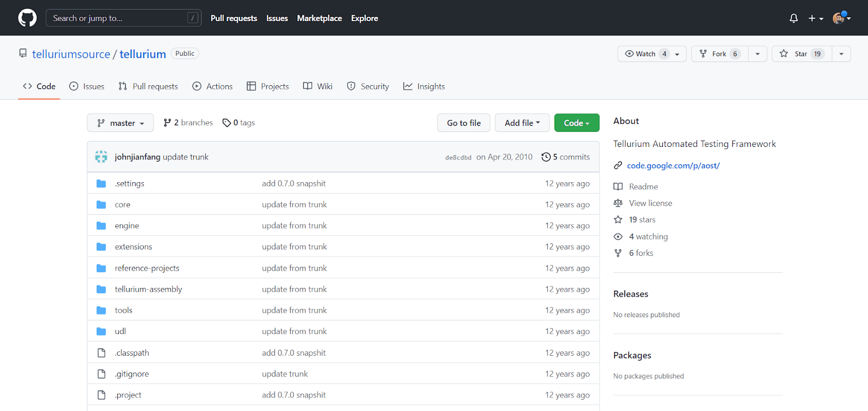
Task: Click the file icon beside .gitignore
Action: (x=101, y=374)
